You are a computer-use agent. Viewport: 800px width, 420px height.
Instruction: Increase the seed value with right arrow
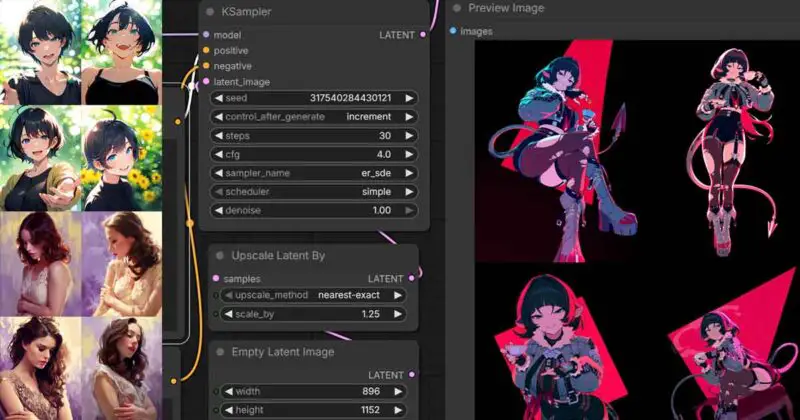click(x=409, y=98)
